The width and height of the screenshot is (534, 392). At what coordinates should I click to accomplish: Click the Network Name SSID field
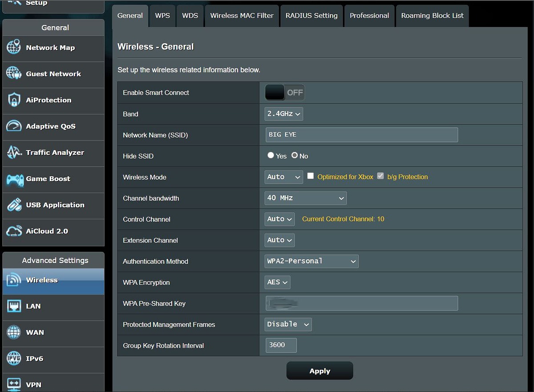click(361, 135)
